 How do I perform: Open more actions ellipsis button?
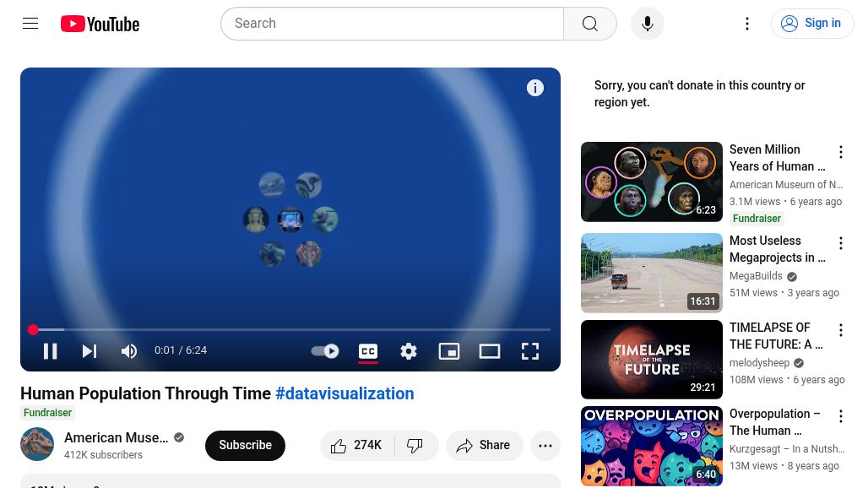[545, 446]
